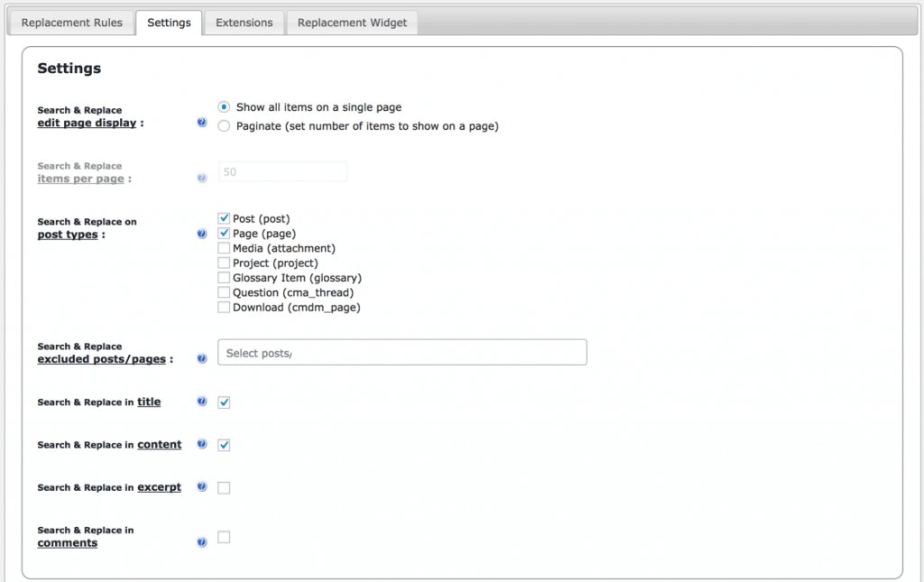This screenshot has height=582, width=924.
Task: Switch to the Replacement Rules tab
Action: point(71,23)
